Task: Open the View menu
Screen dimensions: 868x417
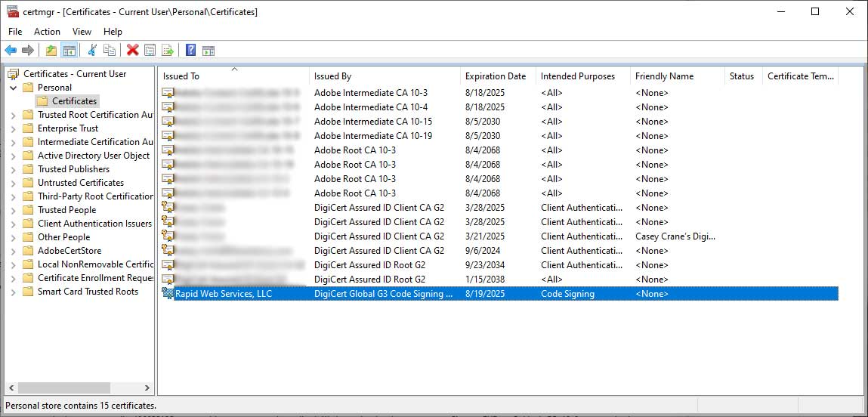Action: tap(82, 32)
